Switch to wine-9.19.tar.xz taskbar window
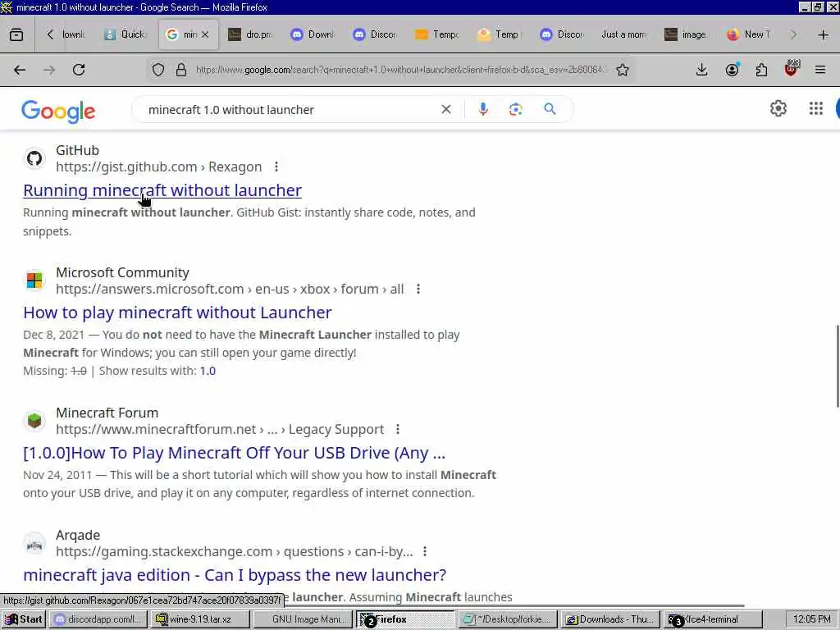 click(200, 619)
